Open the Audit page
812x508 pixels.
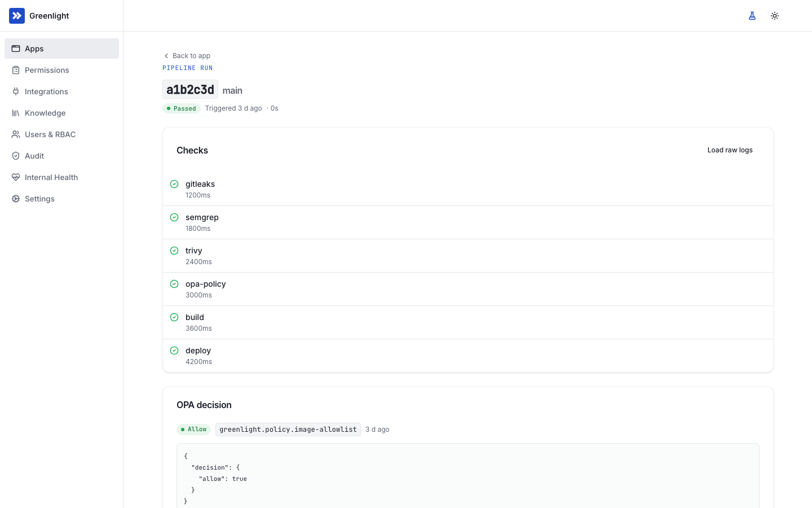click(x=61, y=156)
